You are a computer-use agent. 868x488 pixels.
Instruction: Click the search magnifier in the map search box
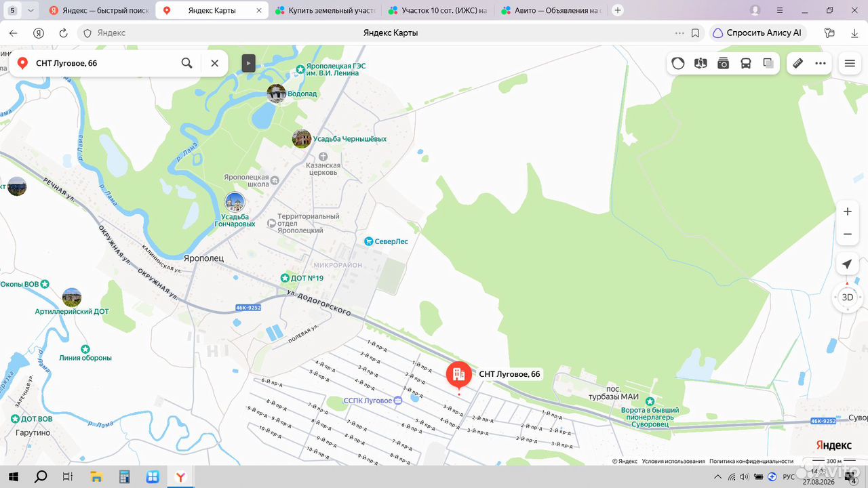click(x=186, y=63)
